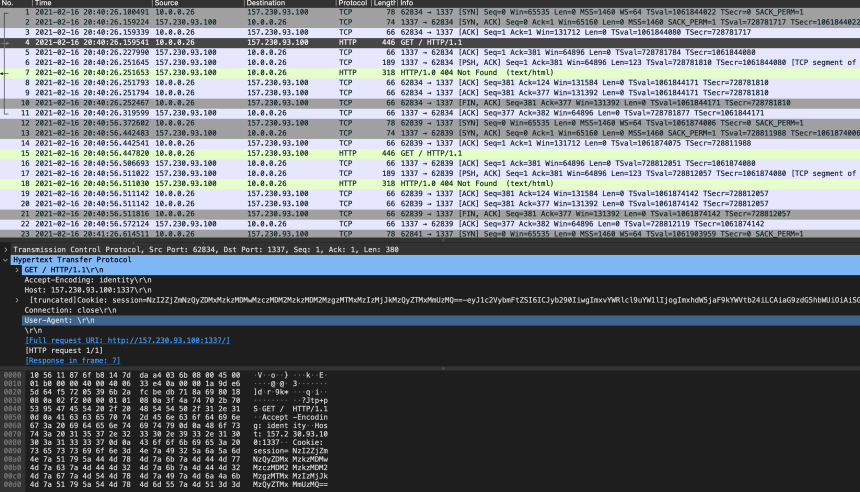Select packet 19 in the packet list
This screenshot has height=492, width=860.
(430, 194)
